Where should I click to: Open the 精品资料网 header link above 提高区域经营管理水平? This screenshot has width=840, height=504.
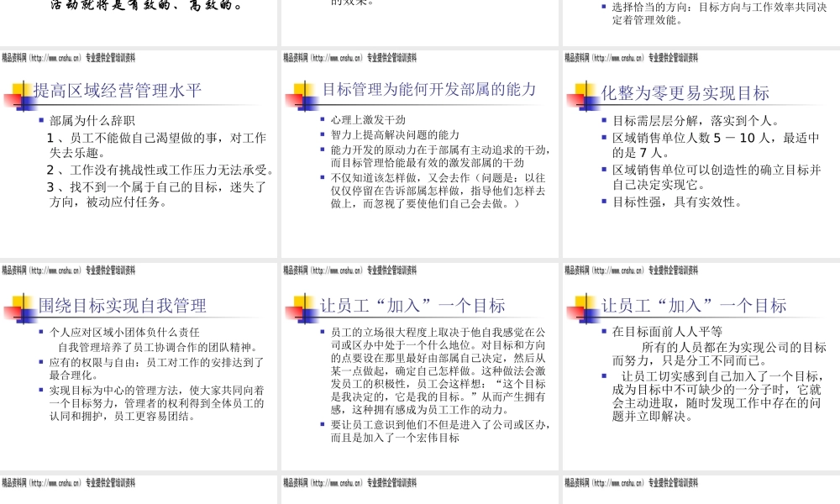[x=69, y=58]
